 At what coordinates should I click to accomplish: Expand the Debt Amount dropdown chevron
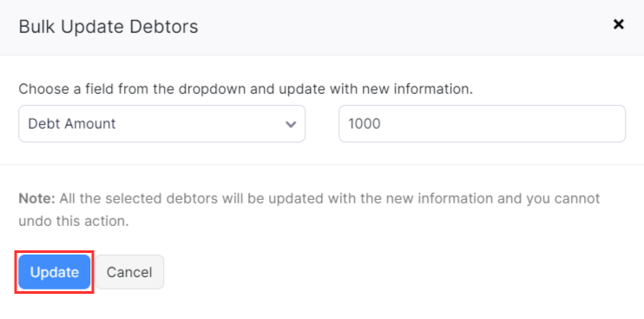click(x=291, y=124)
